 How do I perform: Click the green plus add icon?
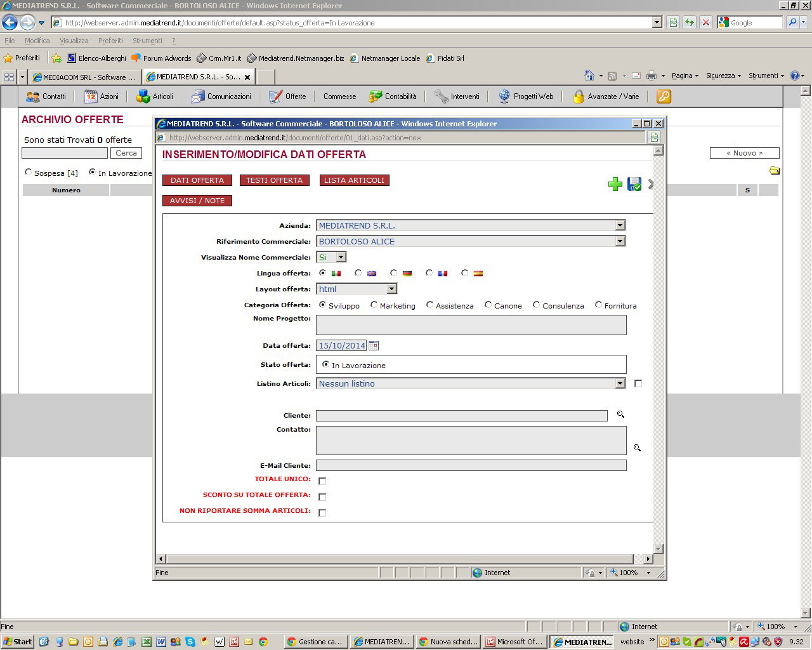coord(615,184)
